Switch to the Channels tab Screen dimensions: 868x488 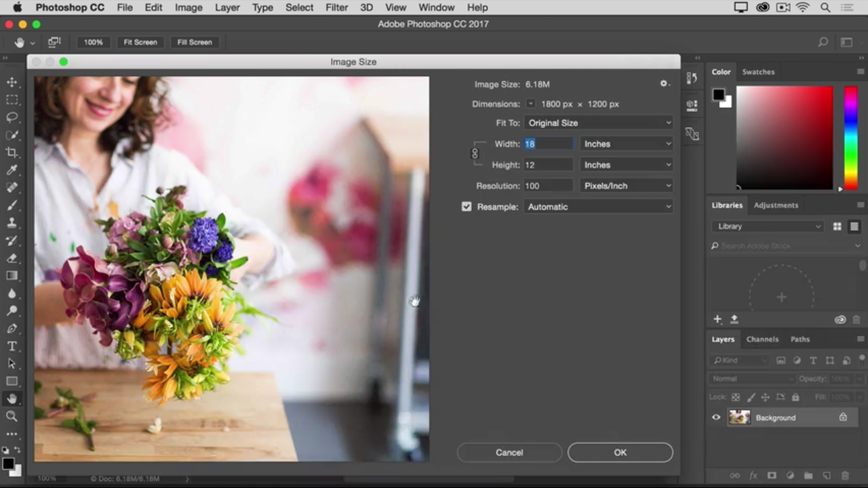click(762, 339)
